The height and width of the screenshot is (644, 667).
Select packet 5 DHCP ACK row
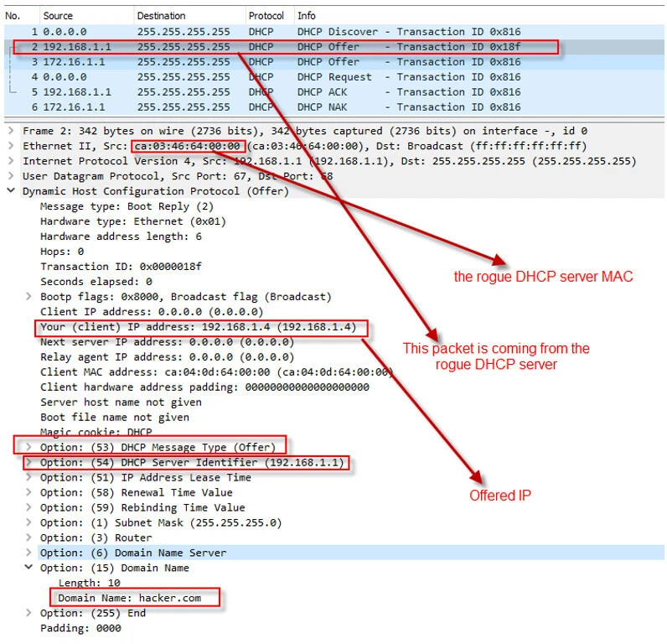(x=251, y=92)
